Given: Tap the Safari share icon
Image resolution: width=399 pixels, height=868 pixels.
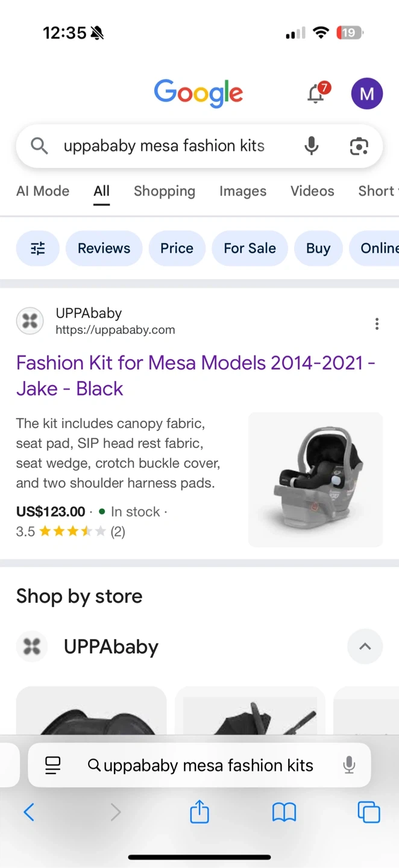Looking at the screenshot, I should pos(199,812).
